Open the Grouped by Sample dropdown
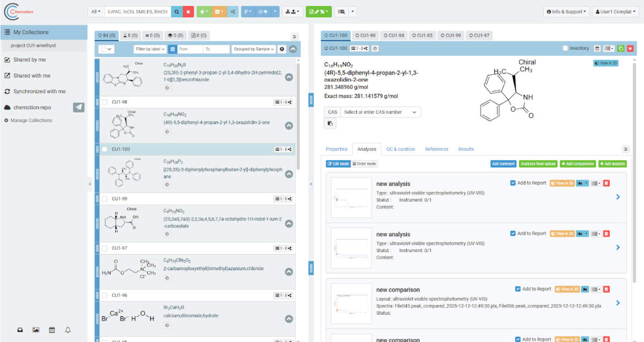This screenshot has height=342, width=644. tap(254, 49)
